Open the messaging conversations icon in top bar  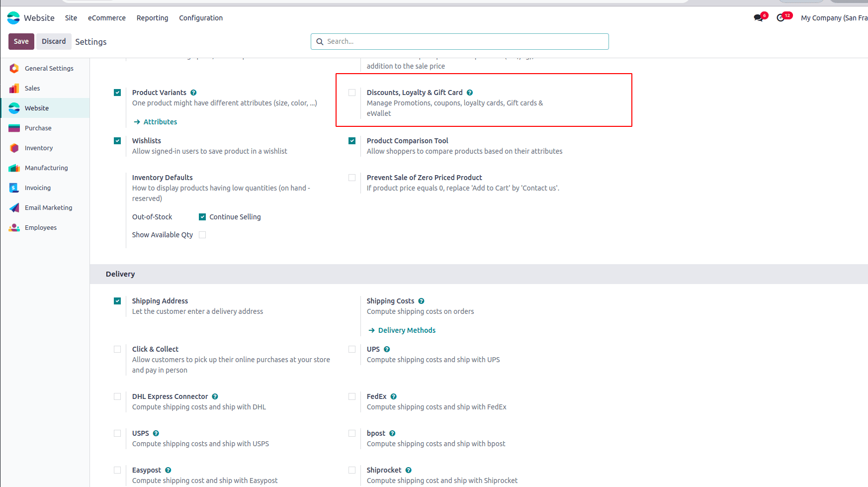pos(757,17)
